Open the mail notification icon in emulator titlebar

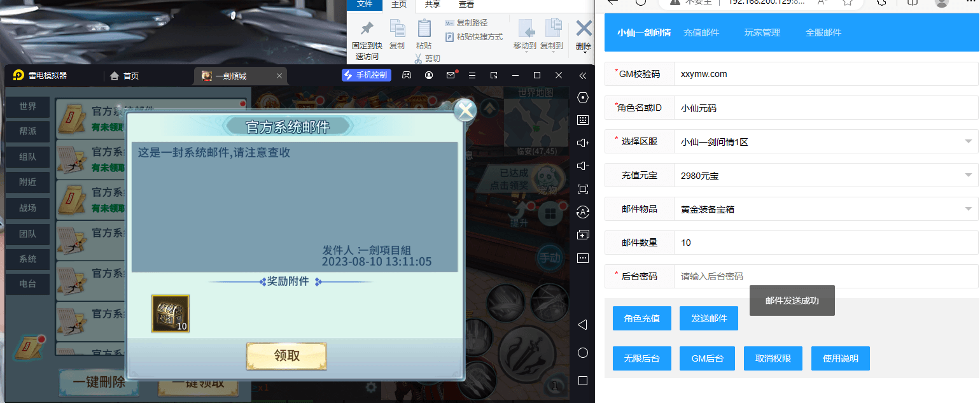click(451, 75)
